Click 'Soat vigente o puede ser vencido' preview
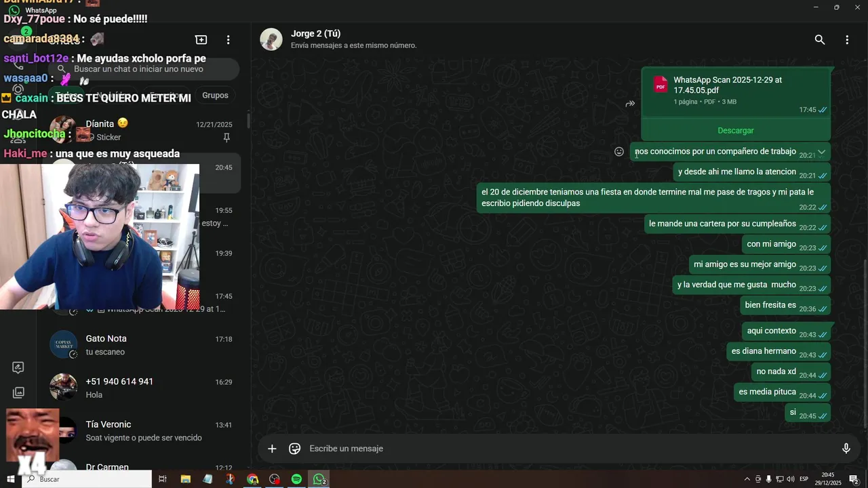Viewport: 868px width, 488px height. pos(144,438)
